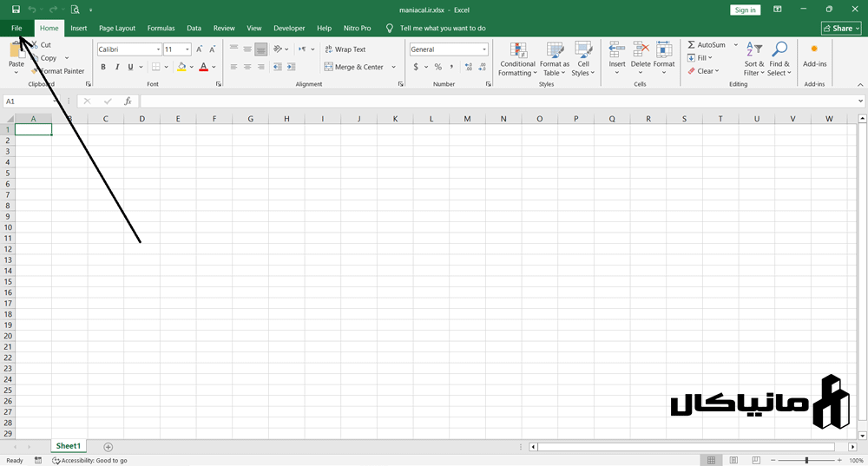This screenshot has height=466, width=868.
Task: Click the Format Painter brush icon
Action: (36, 71)
